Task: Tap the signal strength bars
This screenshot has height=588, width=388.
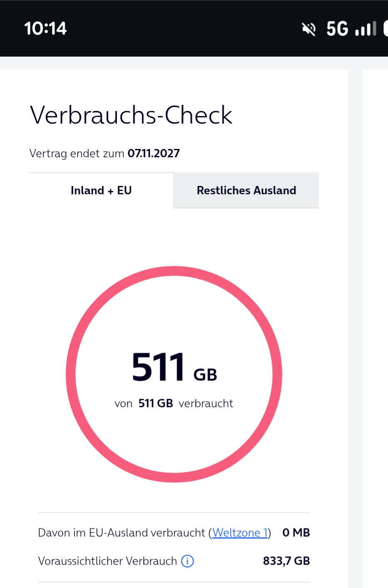Action: coord(366,29)
